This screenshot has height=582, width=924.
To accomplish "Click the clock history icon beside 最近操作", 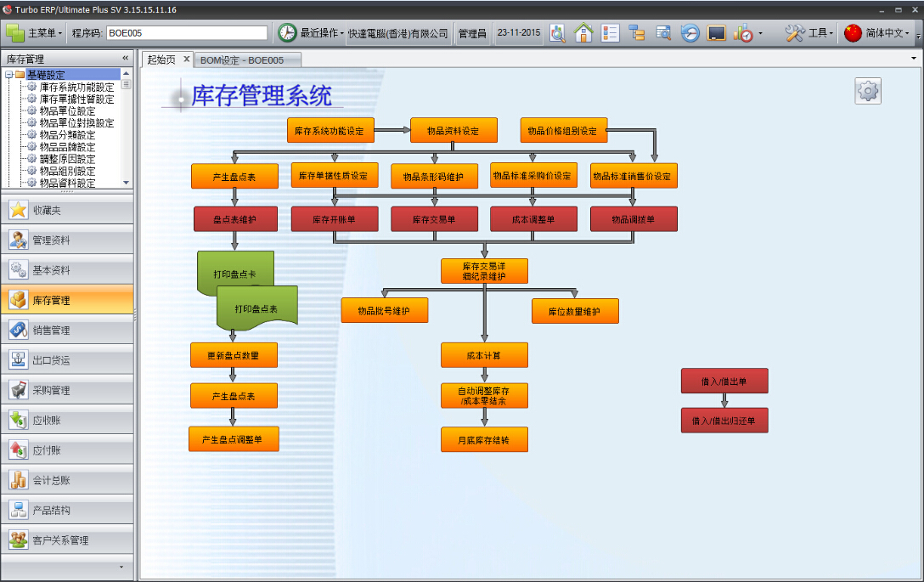I will pos(288,33).
